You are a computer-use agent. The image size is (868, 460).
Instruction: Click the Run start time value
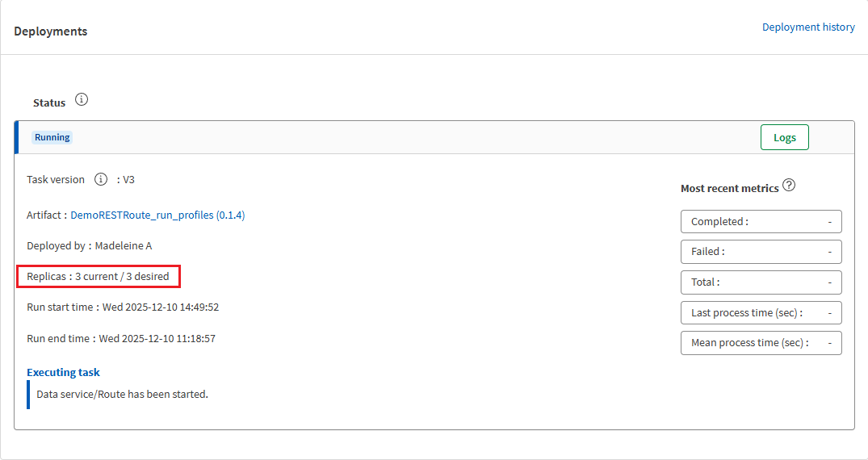(x=160, y=307)
